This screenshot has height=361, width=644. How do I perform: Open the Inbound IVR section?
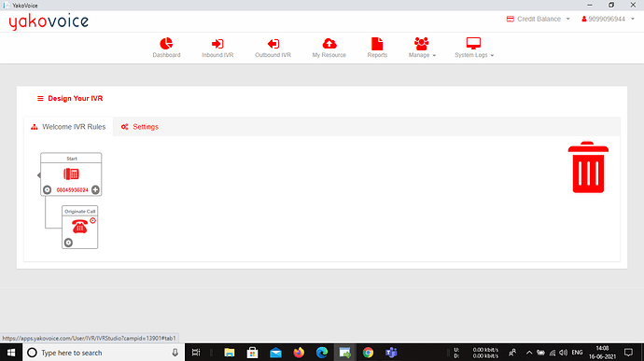click(217, 48)
